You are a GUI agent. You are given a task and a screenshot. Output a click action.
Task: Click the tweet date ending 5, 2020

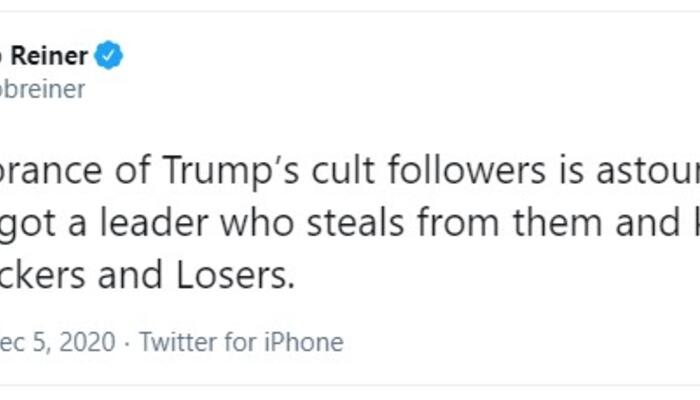(56, 343)
